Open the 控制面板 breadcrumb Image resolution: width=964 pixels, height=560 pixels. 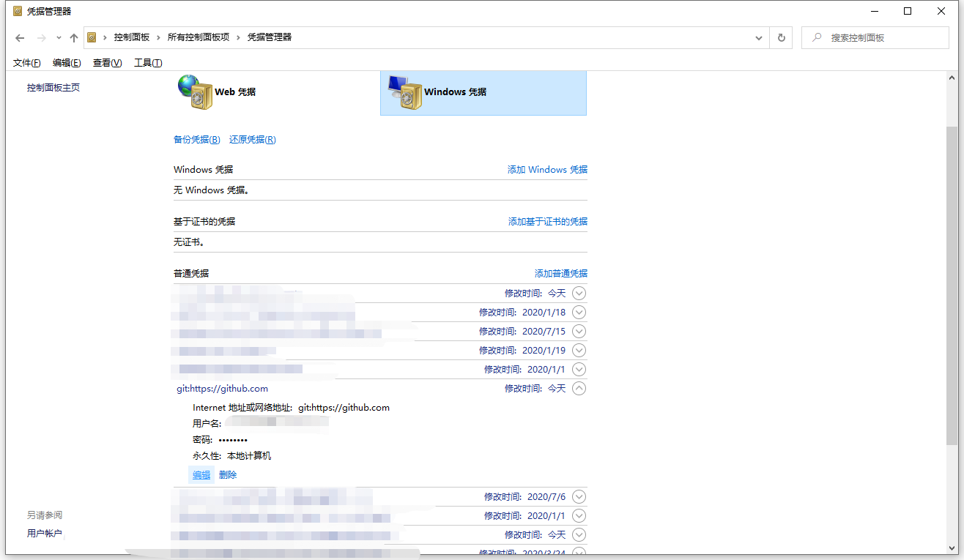[132, 37]
